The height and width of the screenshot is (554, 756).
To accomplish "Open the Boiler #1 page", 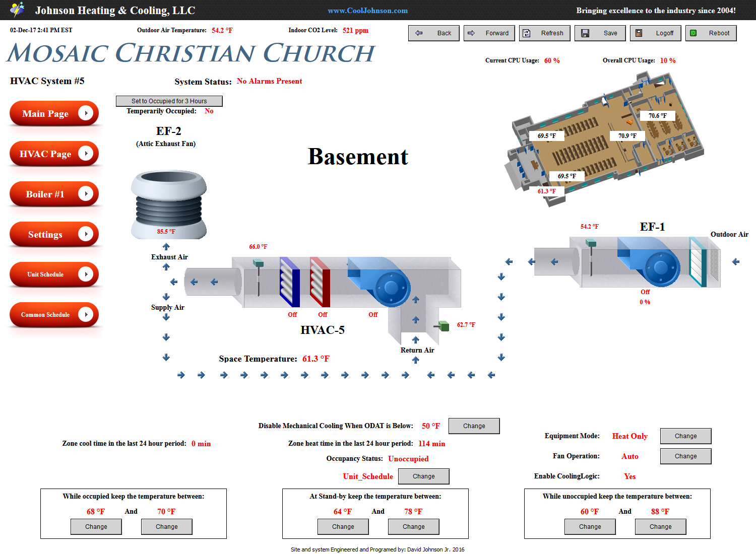I will coord(54,194).
